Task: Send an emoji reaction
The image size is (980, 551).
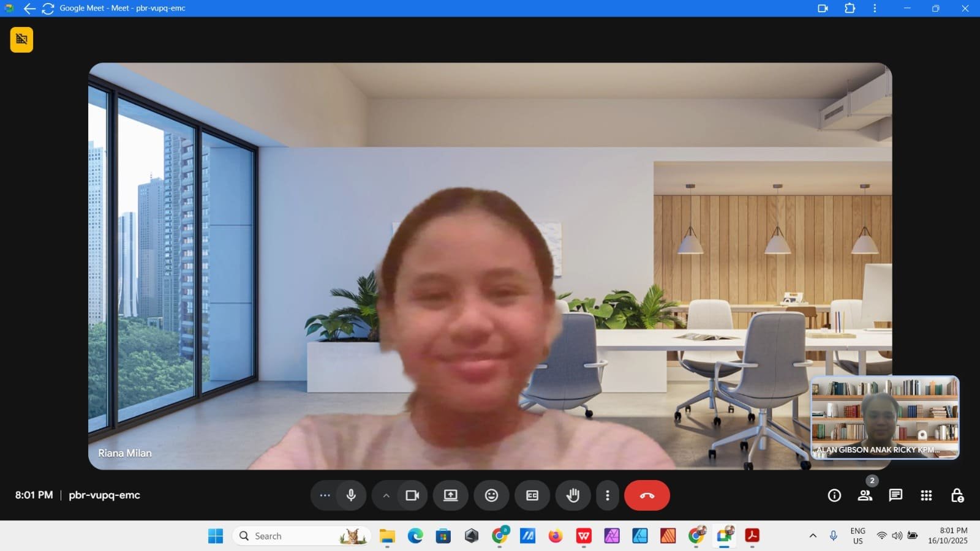Action: [x=492, y=495]
